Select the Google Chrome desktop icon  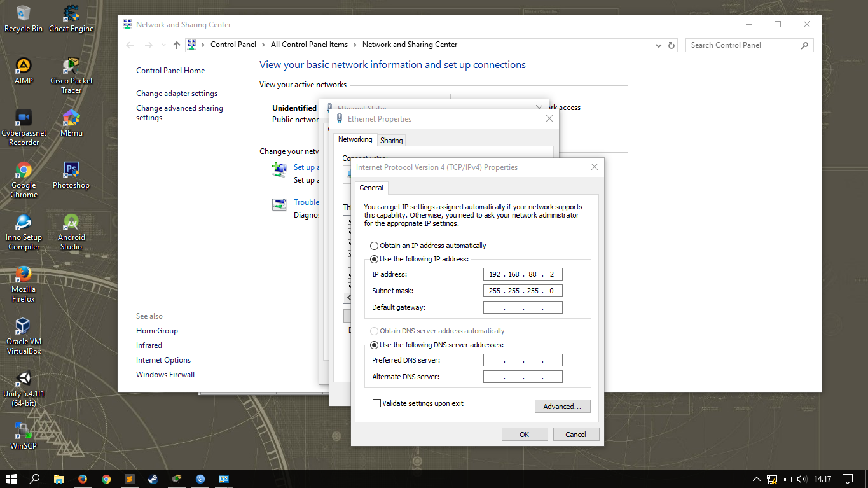click(24, 180)
